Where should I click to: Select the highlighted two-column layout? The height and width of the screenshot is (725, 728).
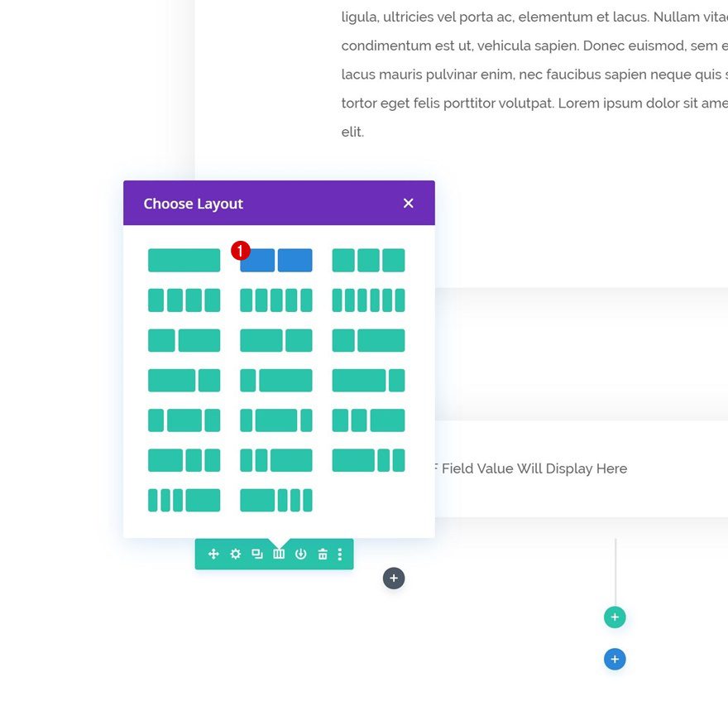click(x=275, y=259)
